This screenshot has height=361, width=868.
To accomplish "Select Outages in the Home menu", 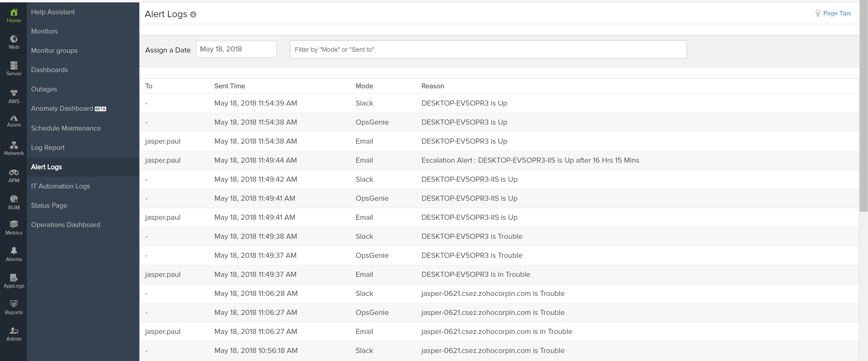I will (x=44, y=89).
